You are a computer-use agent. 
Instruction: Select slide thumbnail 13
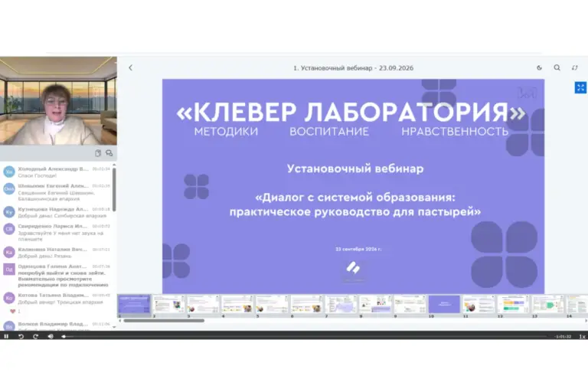(x=548, y=304)
